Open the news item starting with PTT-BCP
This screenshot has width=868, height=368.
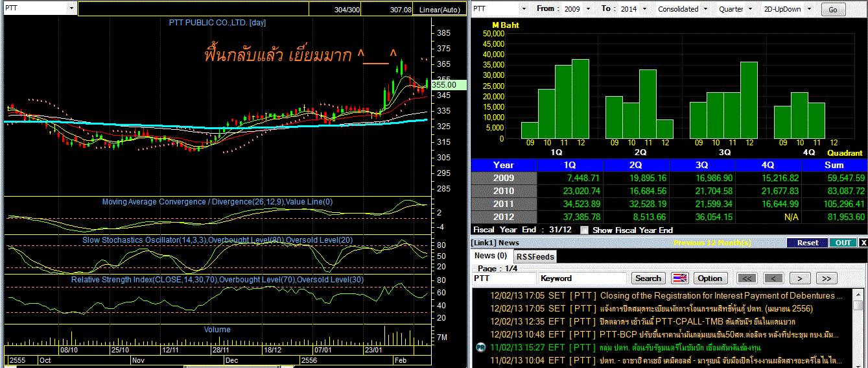663,334
